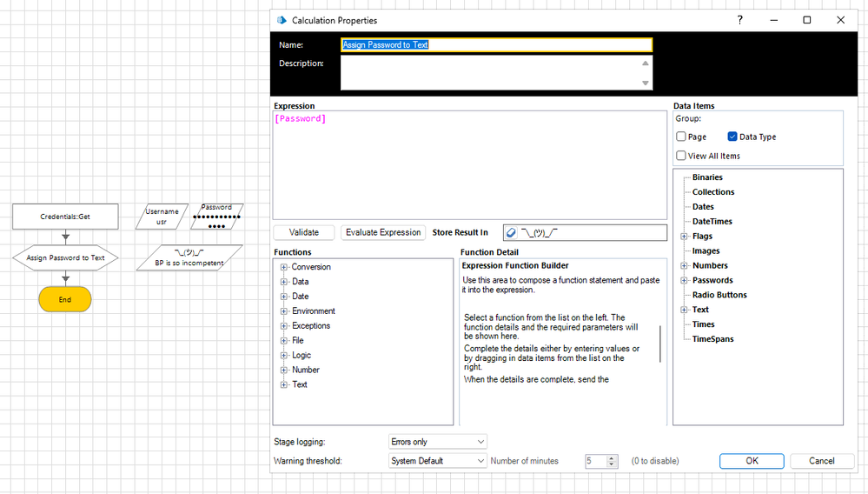868x494 pixels.
Task: Click the Validate button
Action: click(304, 232)
